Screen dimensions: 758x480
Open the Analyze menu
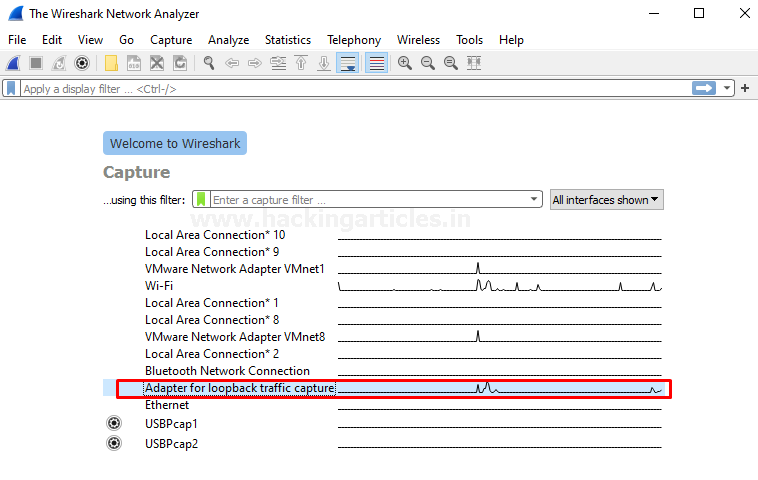click(x=228, y=40)
